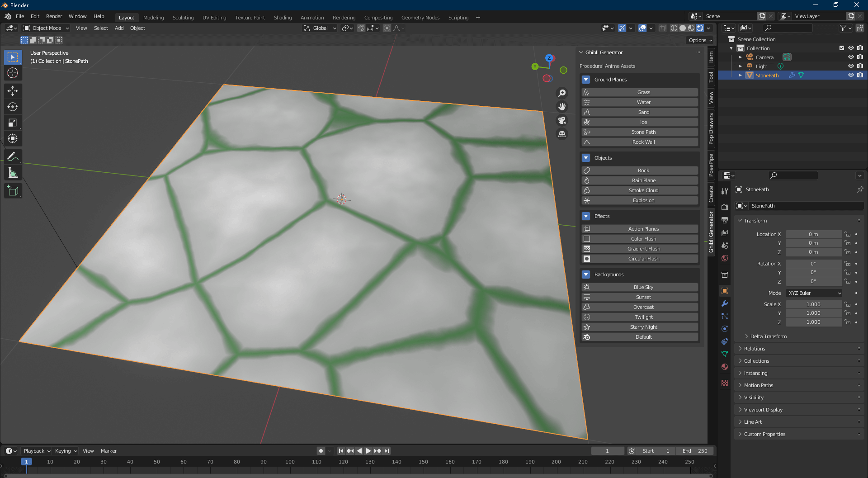868x478 pixels.
Task: Disable StonePath in renders camera icon
Action: click(860, 75)
